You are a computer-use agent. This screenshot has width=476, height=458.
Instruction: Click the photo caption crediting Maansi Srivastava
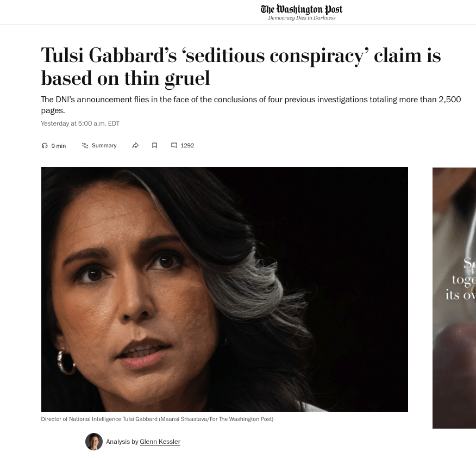[x=157, y=419]
